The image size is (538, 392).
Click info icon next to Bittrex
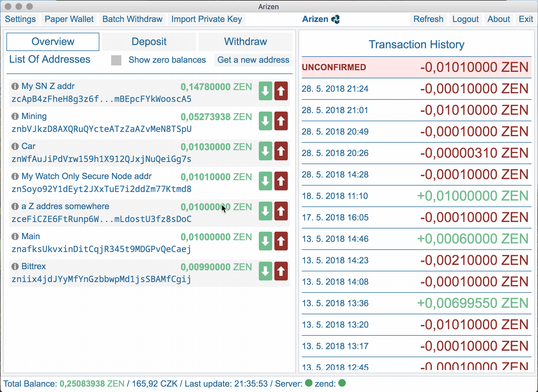point(15,267)
